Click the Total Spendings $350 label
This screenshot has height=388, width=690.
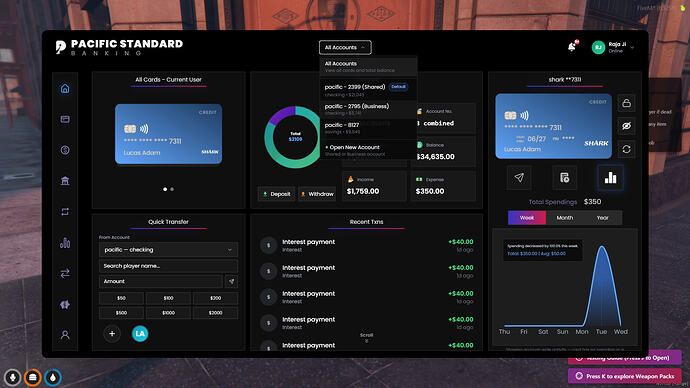(565, 202)
